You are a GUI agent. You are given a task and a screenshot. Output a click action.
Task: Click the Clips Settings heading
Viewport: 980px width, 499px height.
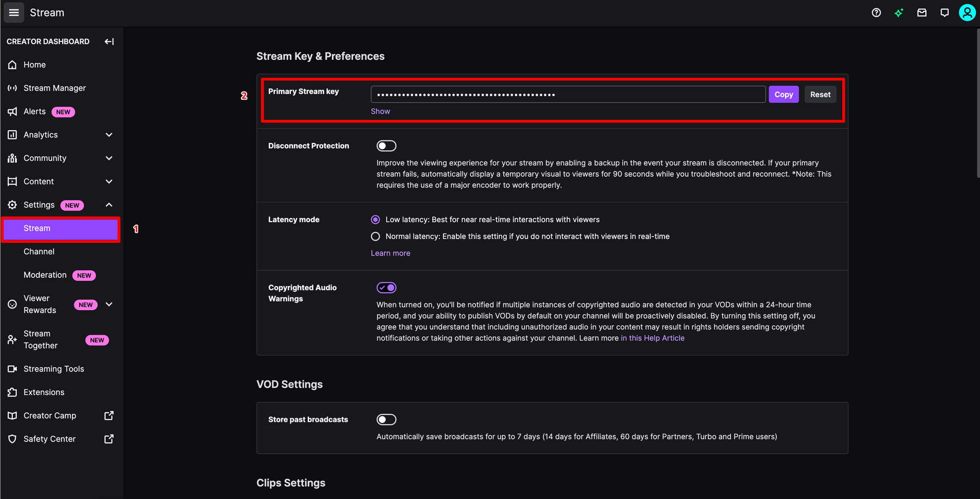[x=291, y=483]
